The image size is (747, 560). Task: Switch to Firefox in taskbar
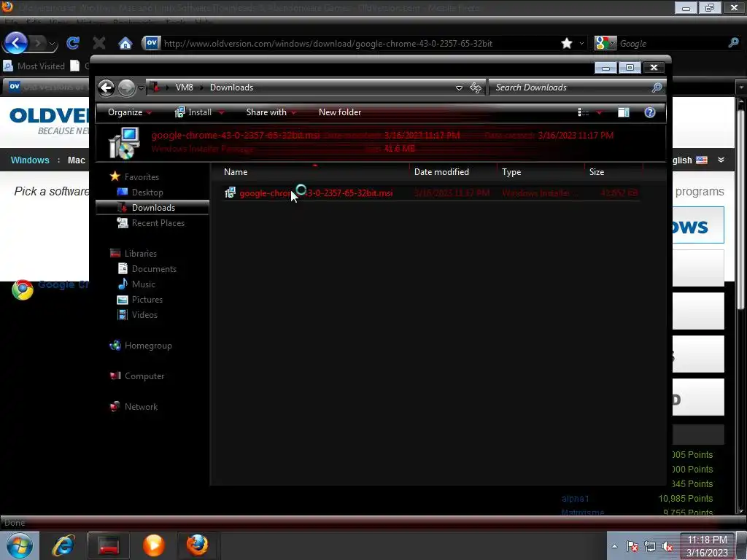click(197, 545)
